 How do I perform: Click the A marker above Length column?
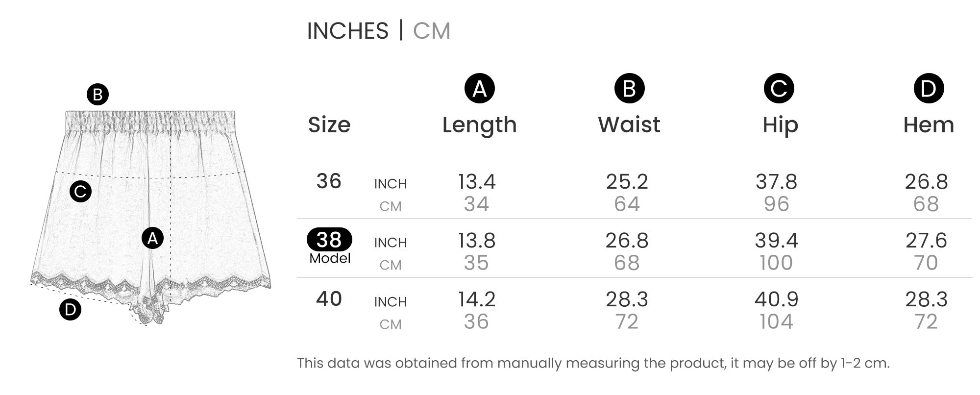point(479,89)
